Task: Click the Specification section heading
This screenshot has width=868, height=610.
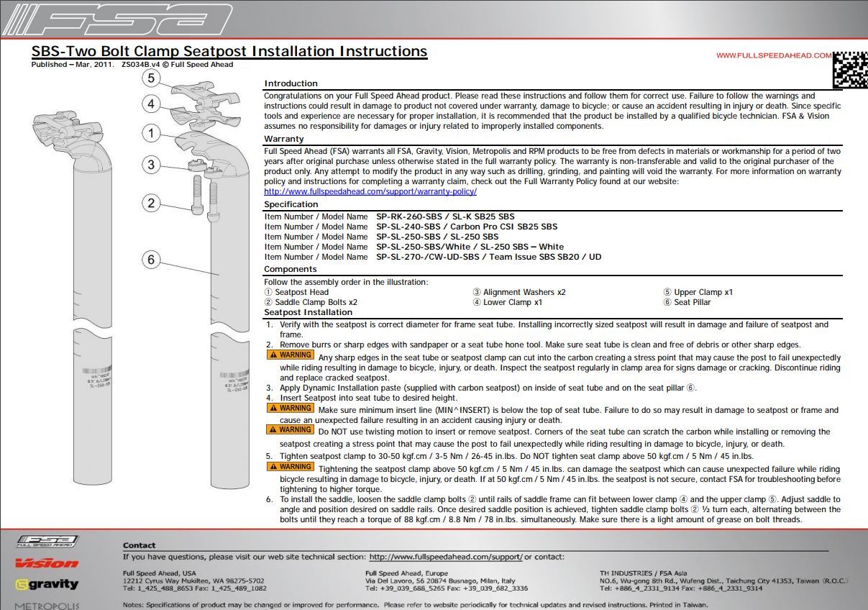Action: tap(291, 204)
